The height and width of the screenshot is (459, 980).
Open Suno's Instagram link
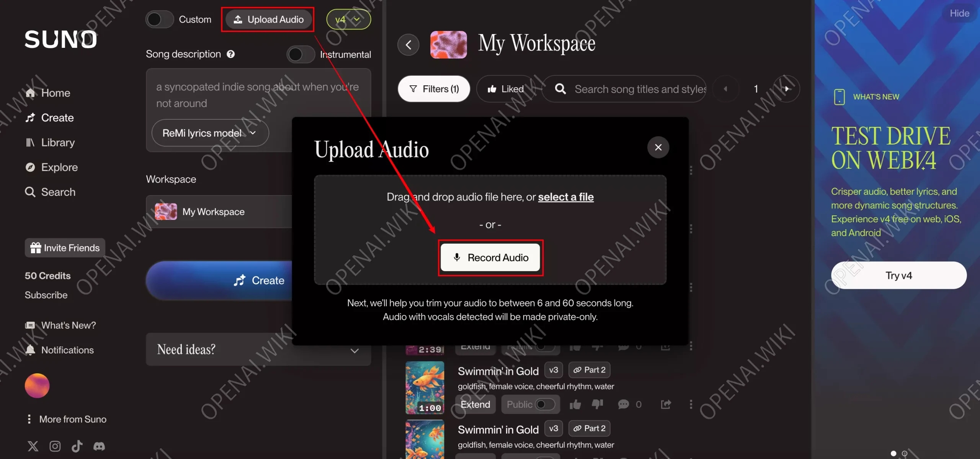tap(55, 446)
